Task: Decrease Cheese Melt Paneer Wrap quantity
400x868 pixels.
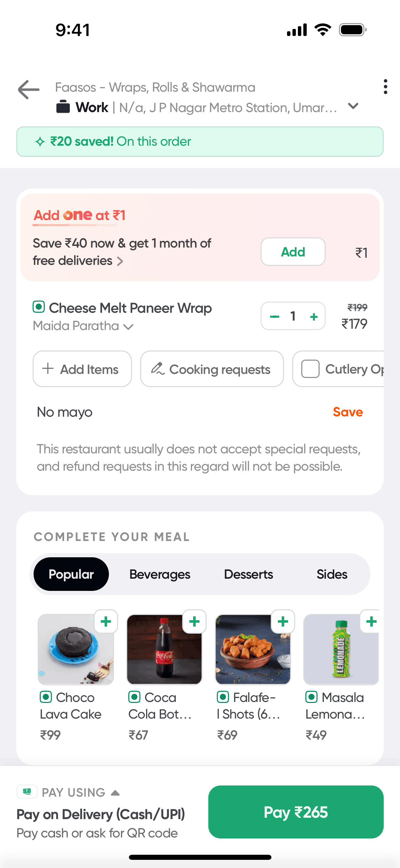Action: pos(274,317)
